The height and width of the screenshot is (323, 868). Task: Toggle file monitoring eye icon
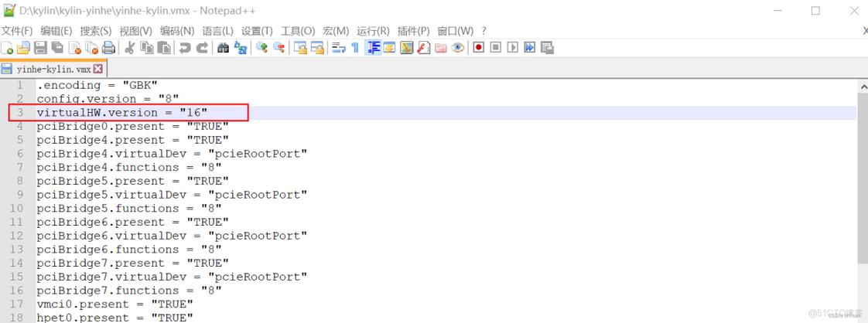[457, 48]
